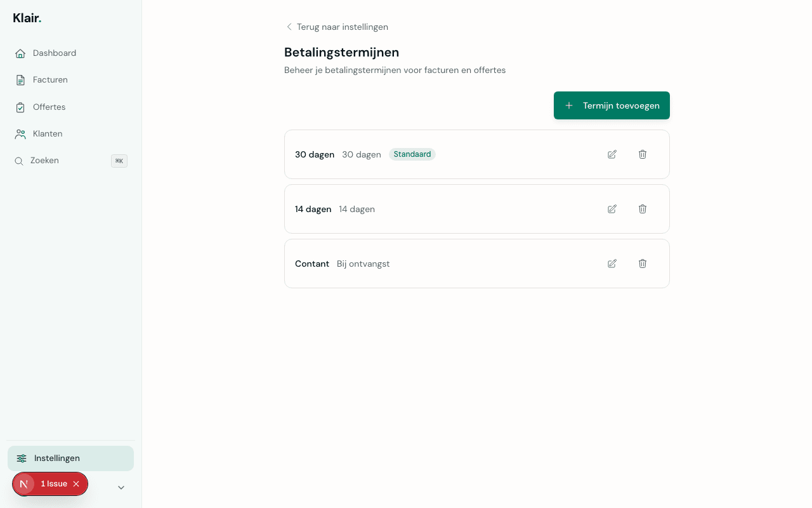Open Facturen from the navigation menu
Image resolution: width=812 pixels, height=508 pixels.
(50, 79)
